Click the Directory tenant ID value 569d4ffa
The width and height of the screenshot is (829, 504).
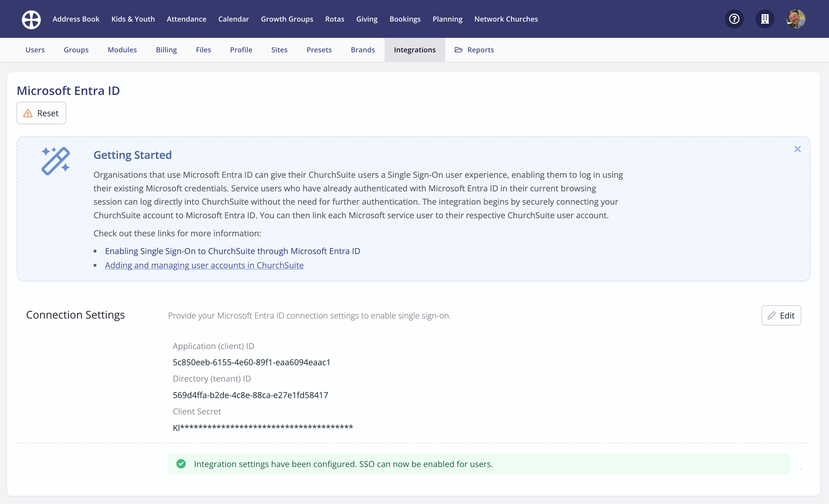click(x=250, y=395)
